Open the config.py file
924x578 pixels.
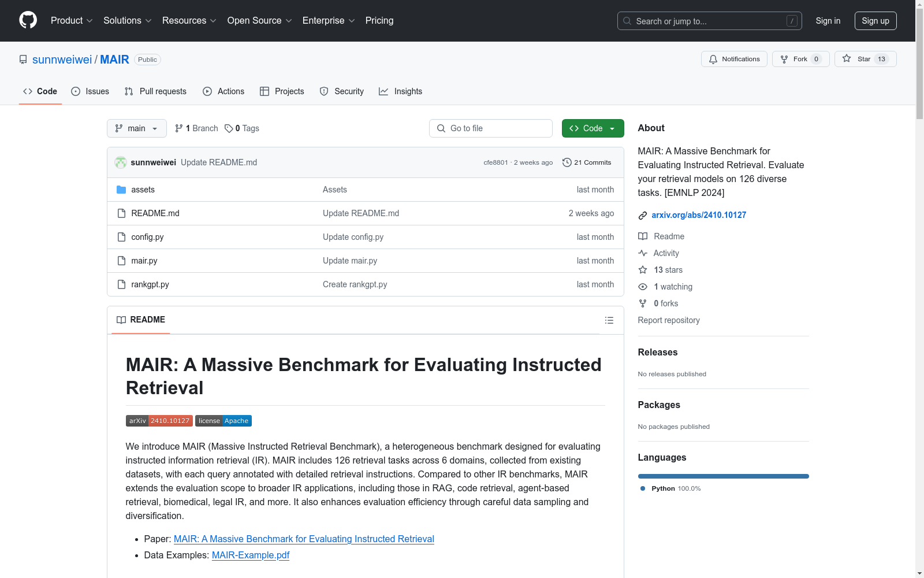pos(147,237)
